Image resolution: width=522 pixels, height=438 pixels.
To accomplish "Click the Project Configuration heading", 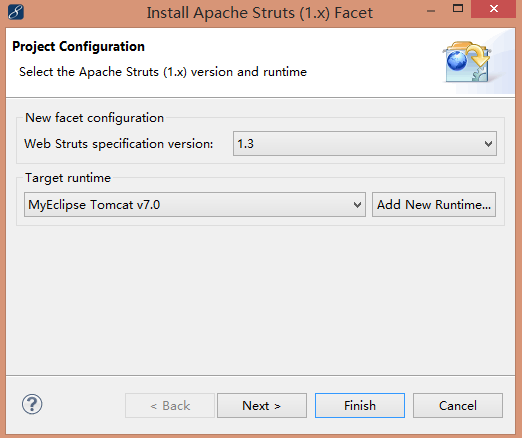I will tap(78, 47).
